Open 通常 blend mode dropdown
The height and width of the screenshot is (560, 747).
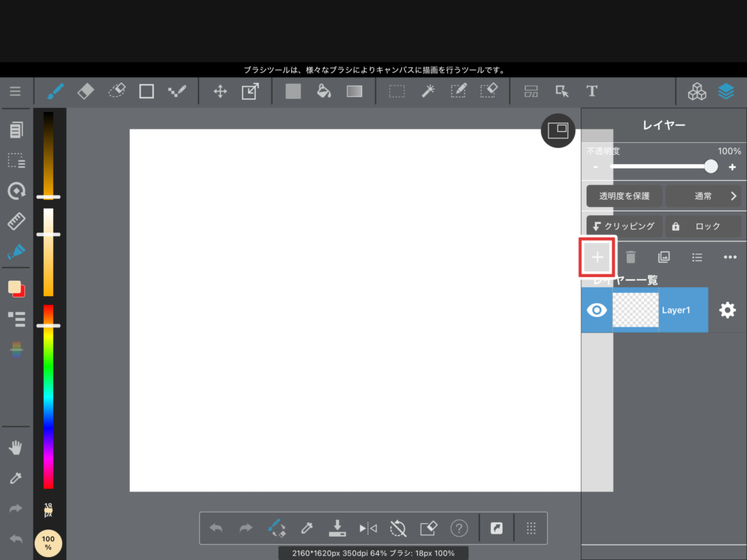[703, 196]
